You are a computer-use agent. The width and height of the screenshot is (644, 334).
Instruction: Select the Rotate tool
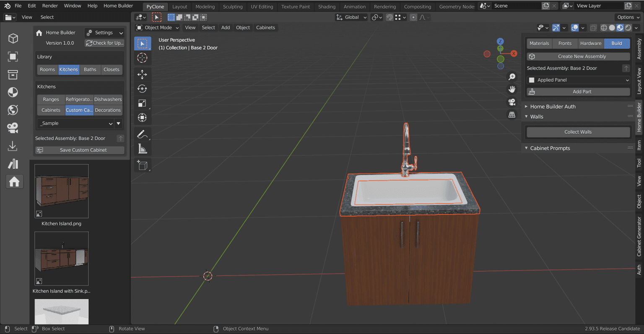point(142,89)
